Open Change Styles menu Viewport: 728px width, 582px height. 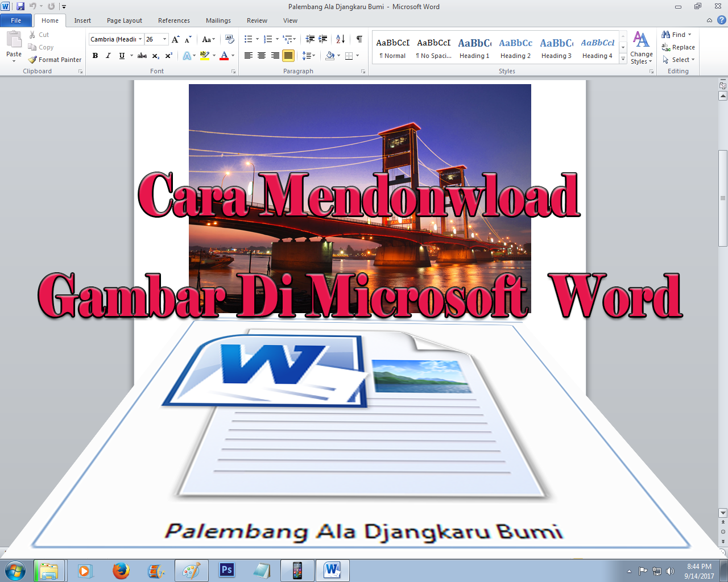[x=641, y=48]
